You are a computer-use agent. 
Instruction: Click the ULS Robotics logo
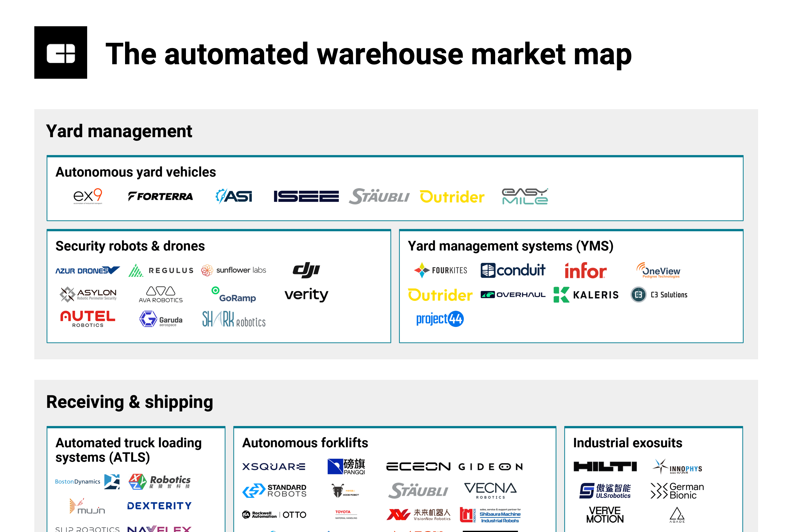pos(605,491)
